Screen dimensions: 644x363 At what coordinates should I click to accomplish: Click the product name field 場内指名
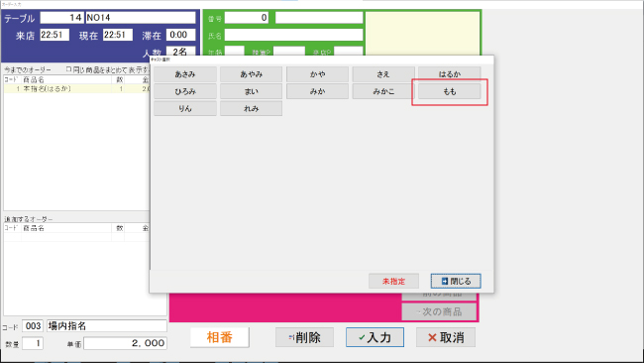[x=107, y=326]
